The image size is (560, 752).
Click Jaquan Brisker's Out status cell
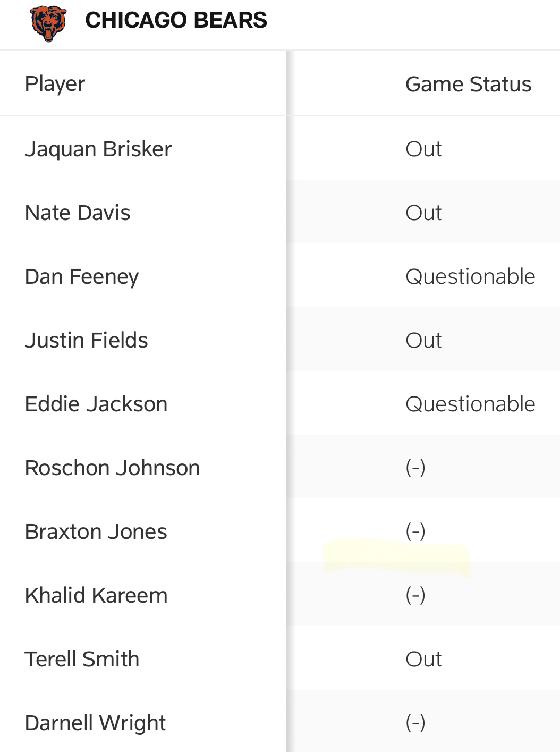(423, 149)
